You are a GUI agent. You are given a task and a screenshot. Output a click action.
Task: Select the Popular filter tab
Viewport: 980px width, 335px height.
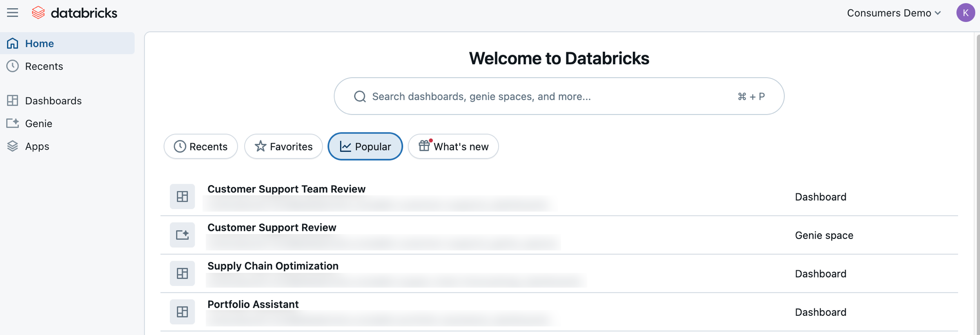click(x=365, y=146)
